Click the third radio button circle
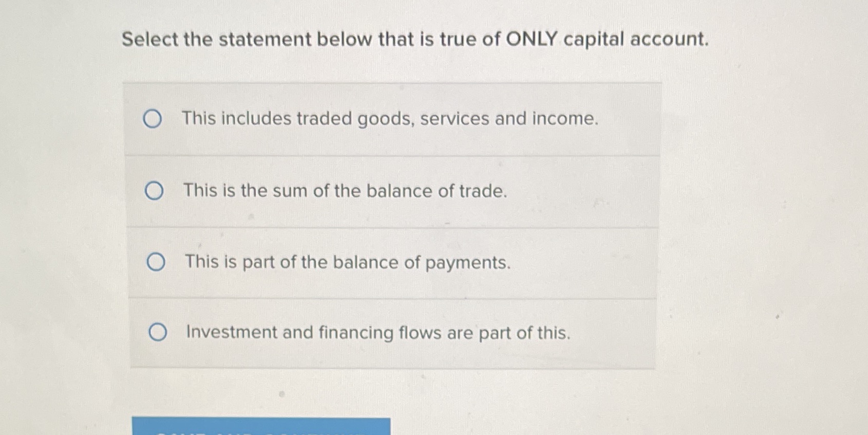Image resolution: width=868 pixels, height=435 pixels. pos(157,262)
